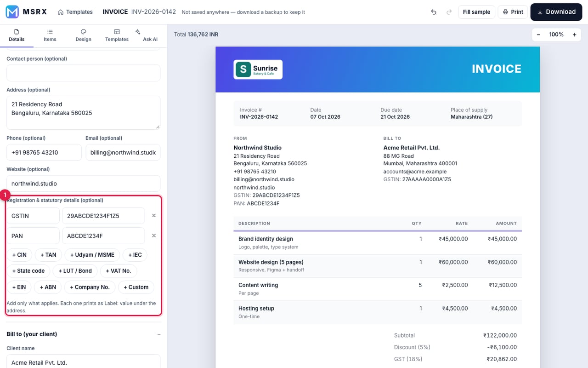Zoom out with the minus icon
Viewport: 588px width, 368px height.
click(x=538, y=34)
